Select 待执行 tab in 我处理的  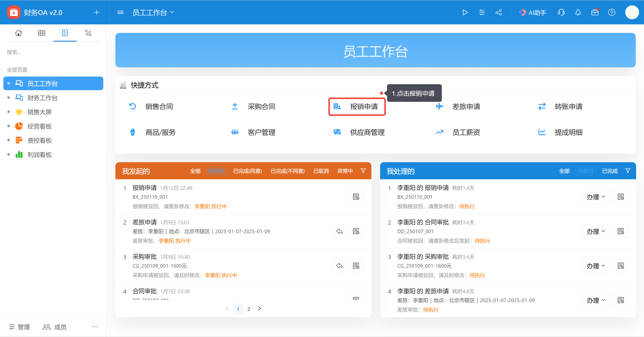click(x=585, y=171)
